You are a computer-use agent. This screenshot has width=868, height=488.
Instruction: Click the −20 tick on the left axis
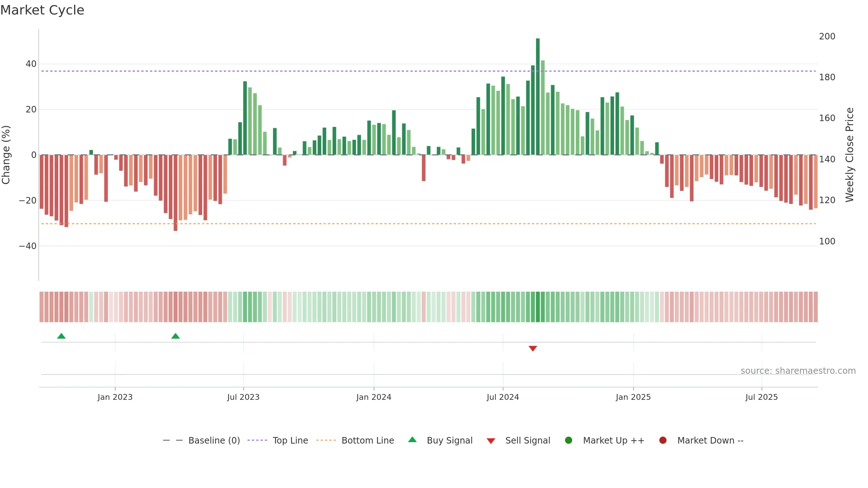click(28, 201)
